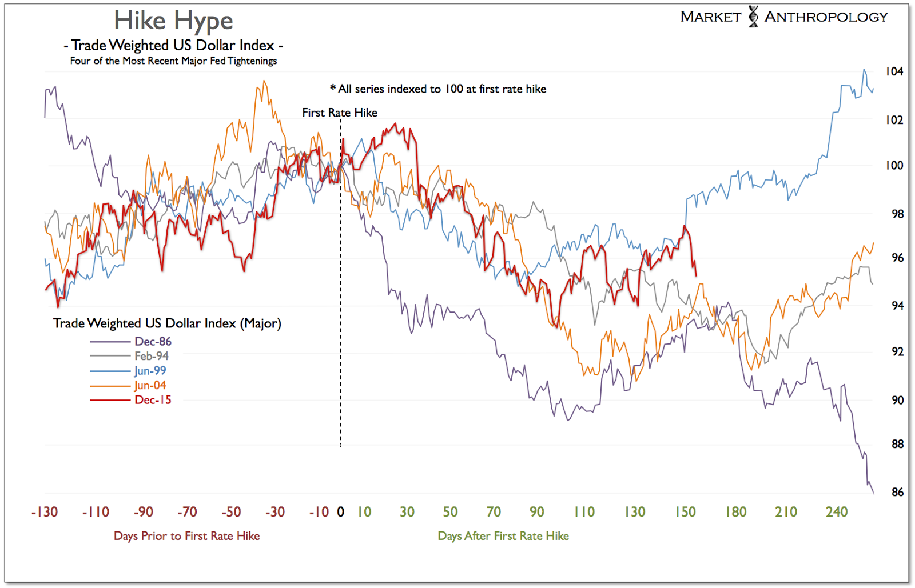
Task: Click the 104 value on y-axis
Action: click(x=894, y=71)
